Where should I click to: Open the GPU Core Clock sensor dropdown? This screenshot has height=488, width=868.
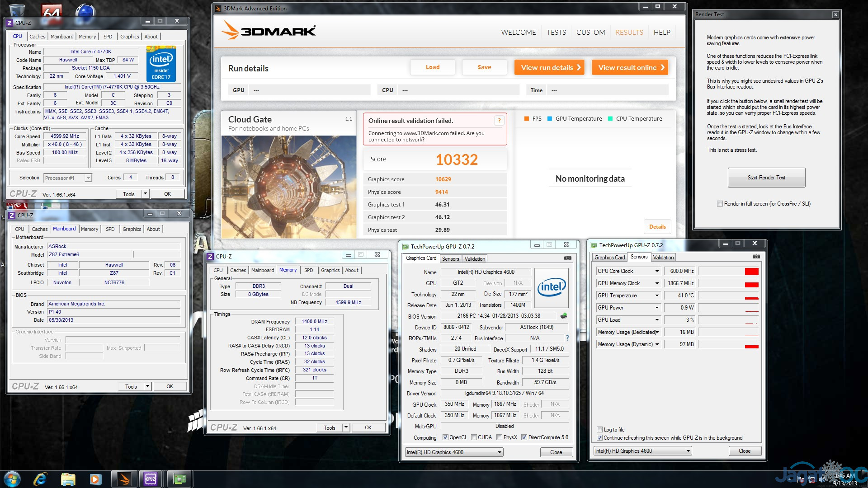click(x=657, y=271)
